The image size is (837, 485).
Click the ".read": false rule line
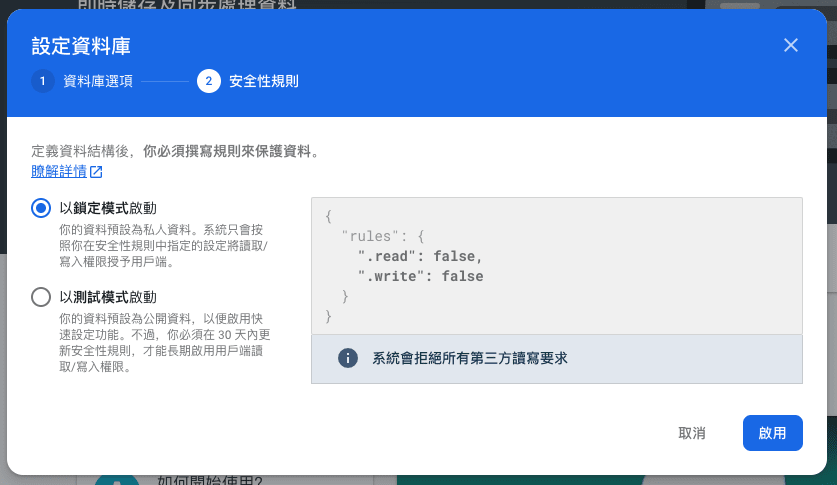[420, 256]
